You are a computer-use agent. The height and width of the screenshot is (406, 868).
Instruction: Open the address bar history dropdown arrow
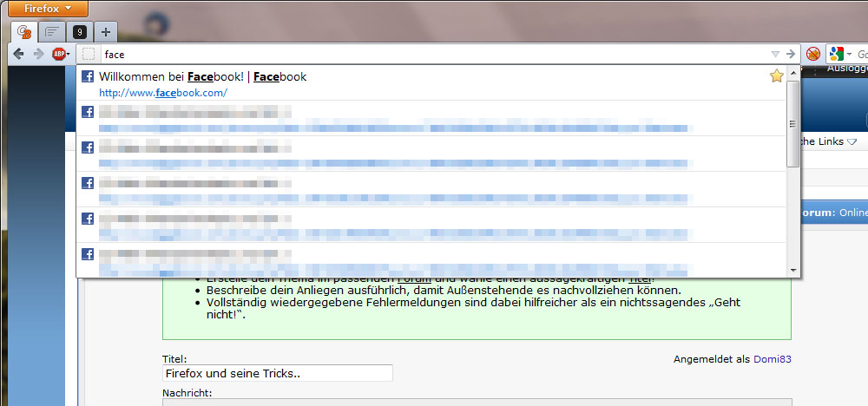775,54
